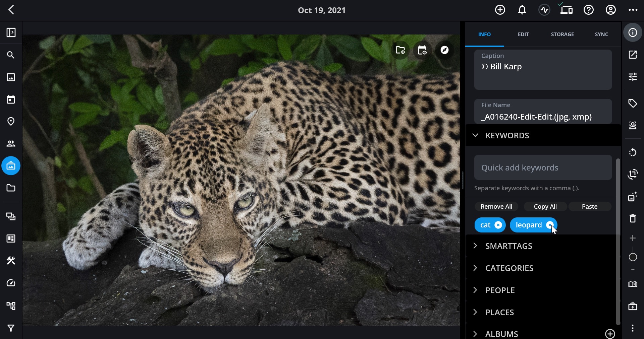Open the filter funnel icon

(x=11, y=328)
